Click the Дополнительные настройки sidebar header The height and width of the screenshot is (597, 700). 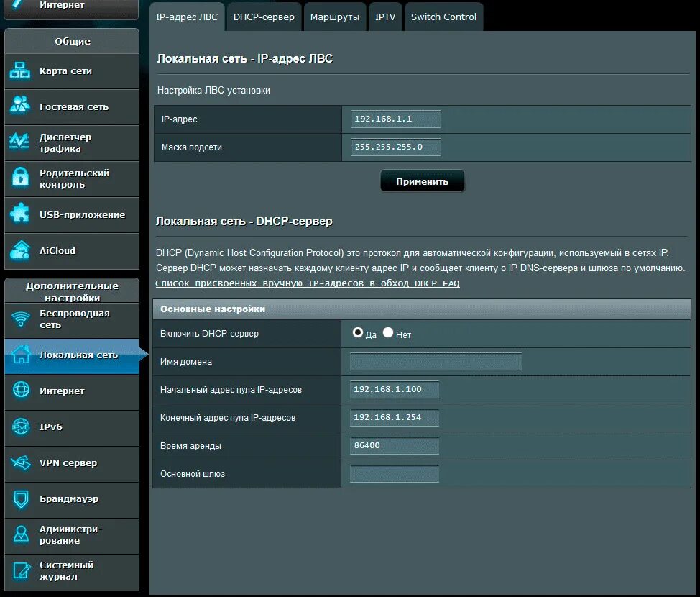point(72,291)
